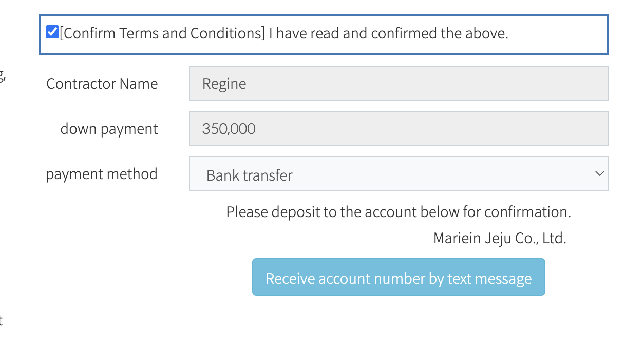The width and height of the screenshot is (644, 351).
Task: Click the "down payment" label
Action: [x=109, y=129]
